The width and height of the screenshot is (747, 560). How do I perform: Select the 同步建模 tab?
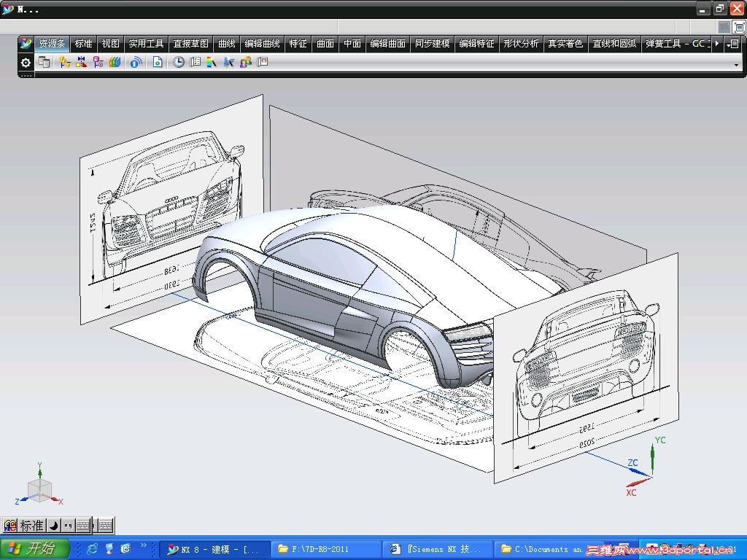432,44
